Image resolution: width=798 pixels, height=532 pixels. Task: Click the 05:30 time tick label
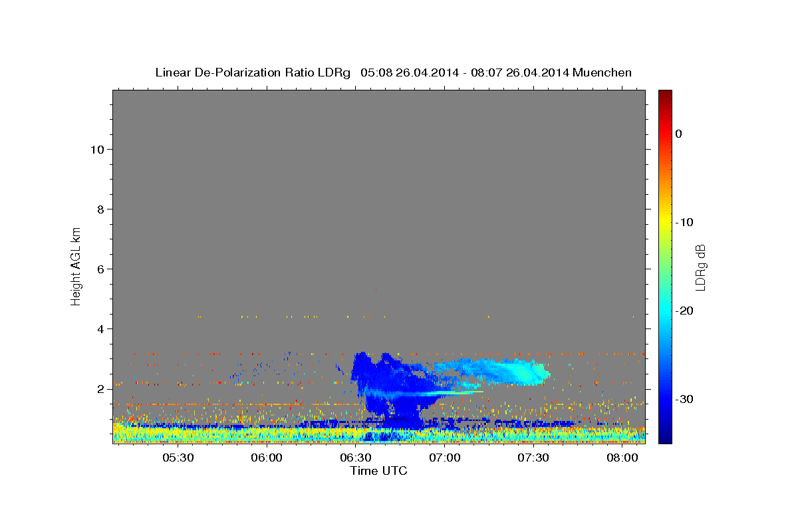click(178, 458)
